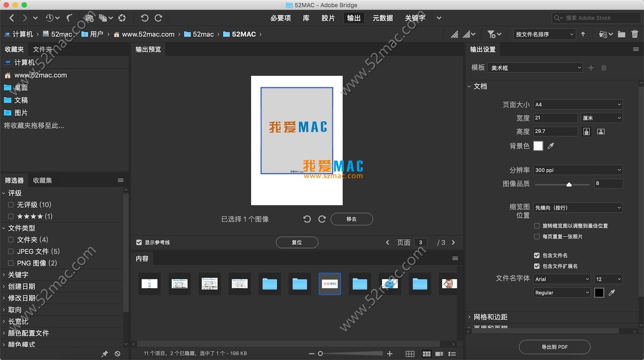Image resolution: width=644 pixels, height=360 pixels.
Task: Set landscape page orientation icon
Action: 601,132
